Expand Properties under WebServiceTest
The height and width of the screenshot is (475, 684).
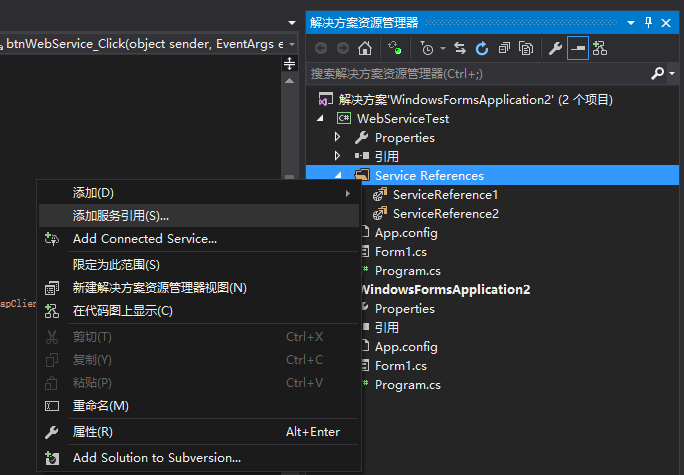(x=337, y=137)
